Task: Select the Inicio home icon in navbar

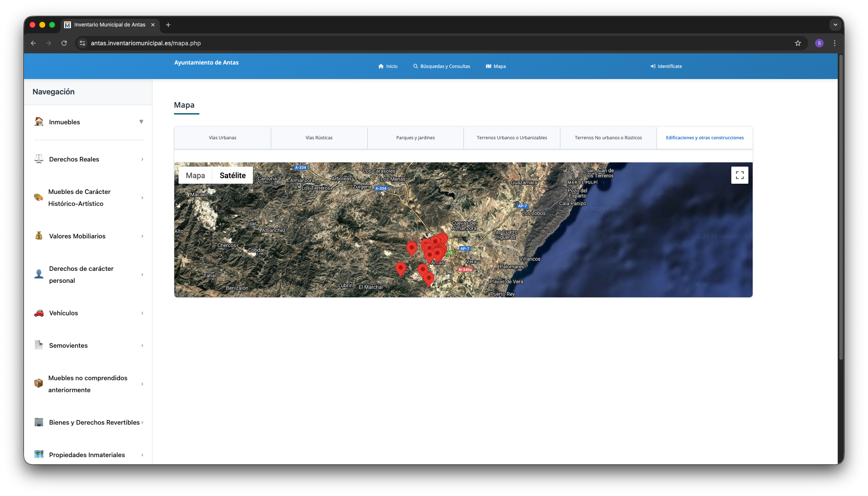Action: [381, 66]
